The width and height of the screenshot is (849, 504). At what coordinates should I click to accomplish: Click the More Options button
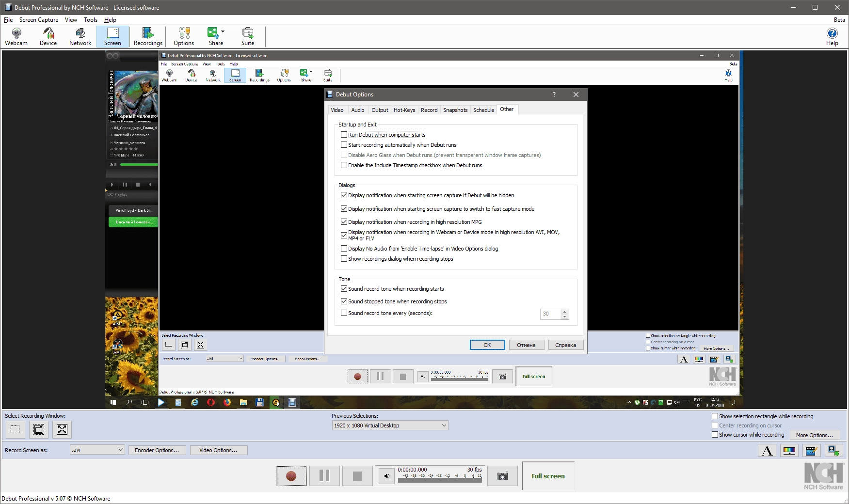pos(815,435)
